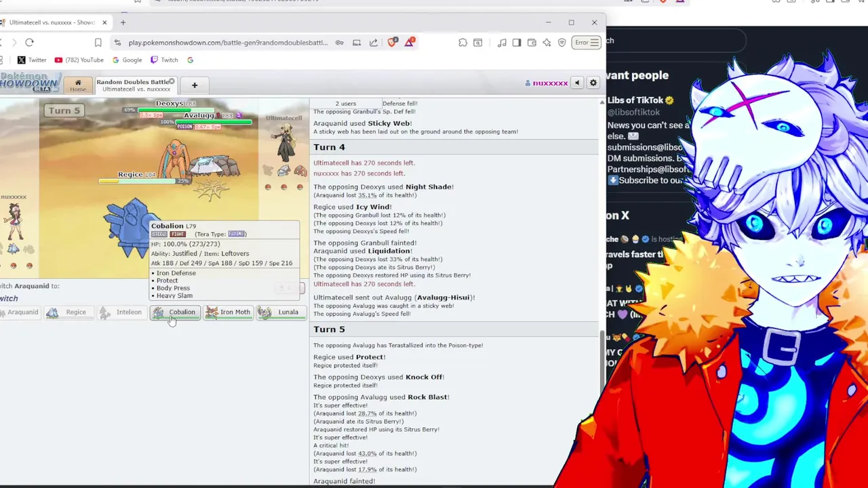The width and height of the screenshot is (868, 488).
Task: Open the Showdown Home tab
Action: pos(78,85)
